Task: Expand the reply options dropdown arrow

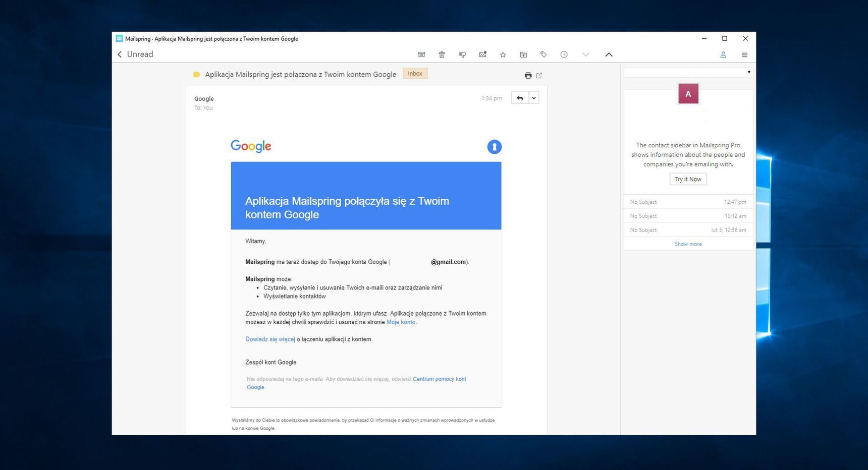Action: [x=534, y=98]
